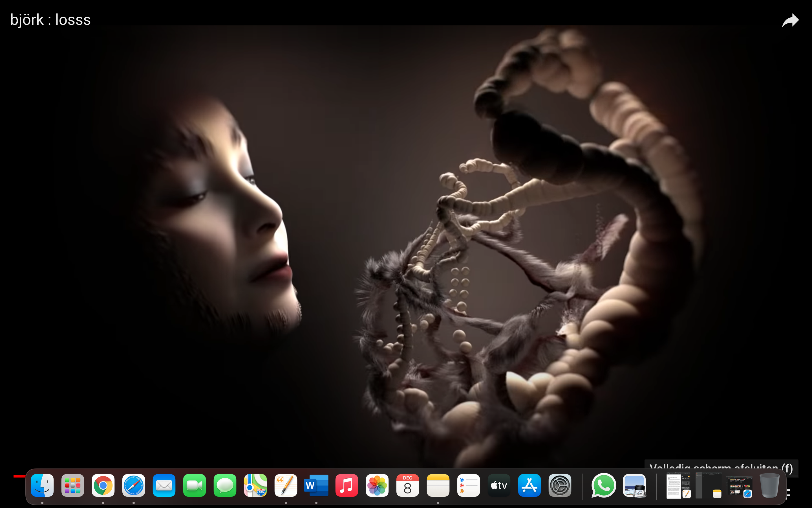Open WhatsApp from the Dock
This screenshot has height=508, width=812.
coord(604,485)
